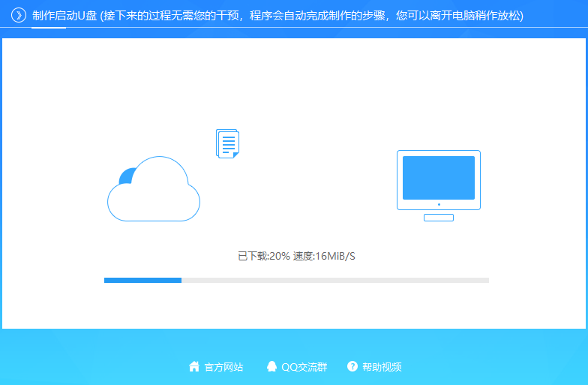Click the double-chevron icon beside 制作启动U盘

point(19,15)
